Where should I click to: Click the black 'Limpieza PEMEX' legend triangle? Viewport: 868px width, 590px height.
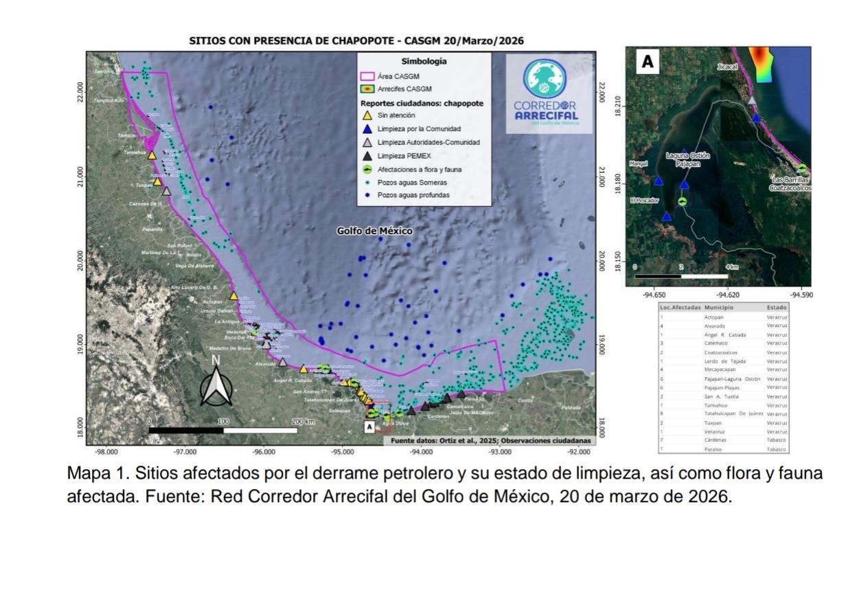pos(367,156)
